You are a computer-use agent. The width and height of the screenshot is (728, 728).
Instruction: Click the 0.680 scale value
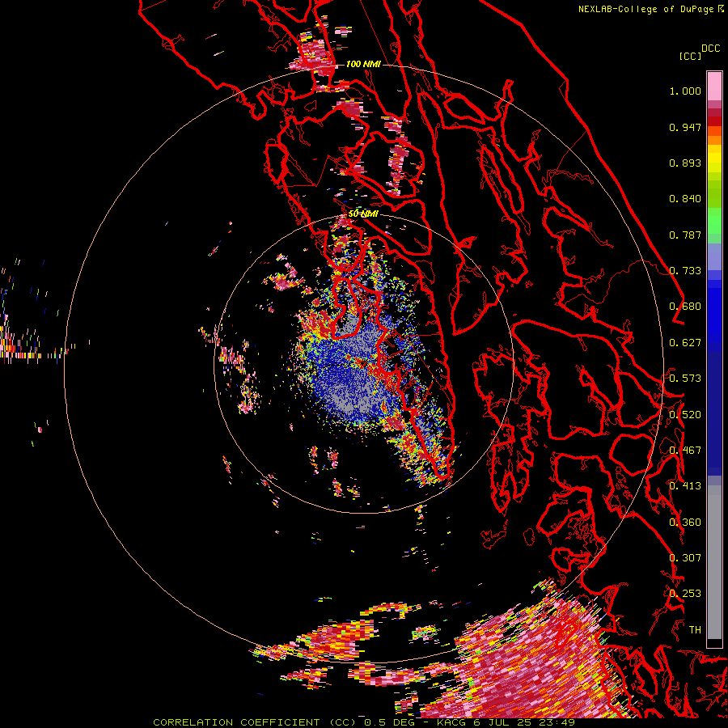point(685,307)
